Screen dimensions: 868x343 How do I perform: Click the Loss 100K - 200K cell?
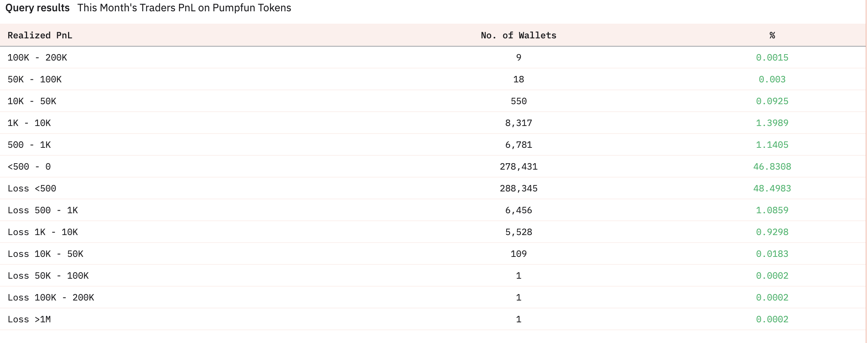pyautogui.click(x=51, y=297)
